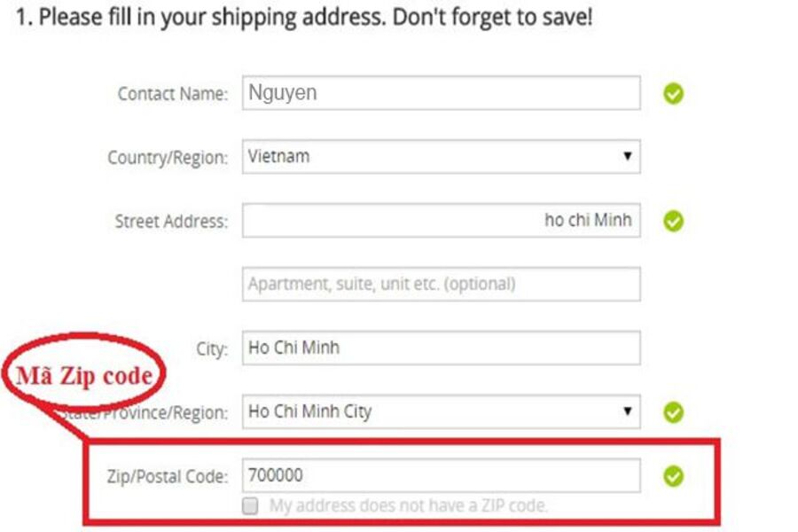Click the green checkmark beside Street Address
798x532 pixels.
click(674, 221)
